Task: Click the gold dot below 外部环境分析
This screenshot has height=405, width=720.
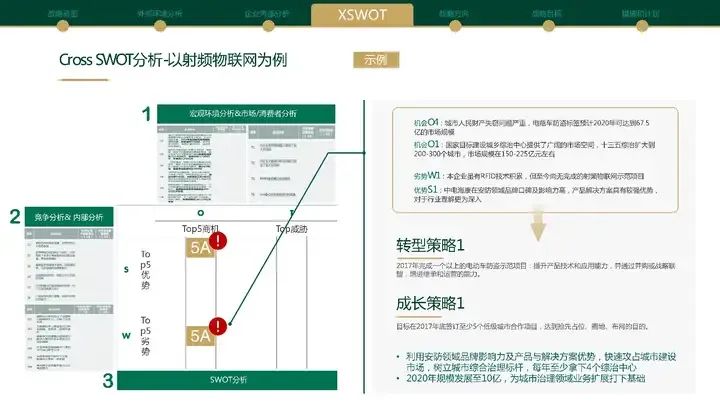Action: click(160, 26)
